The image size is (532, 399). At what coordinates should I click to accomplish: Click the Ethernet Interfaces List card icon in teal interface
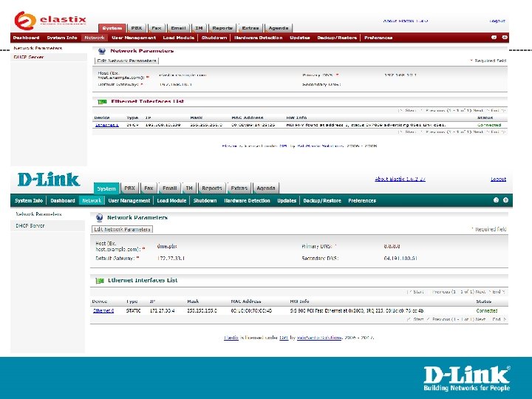coord(100,281)
